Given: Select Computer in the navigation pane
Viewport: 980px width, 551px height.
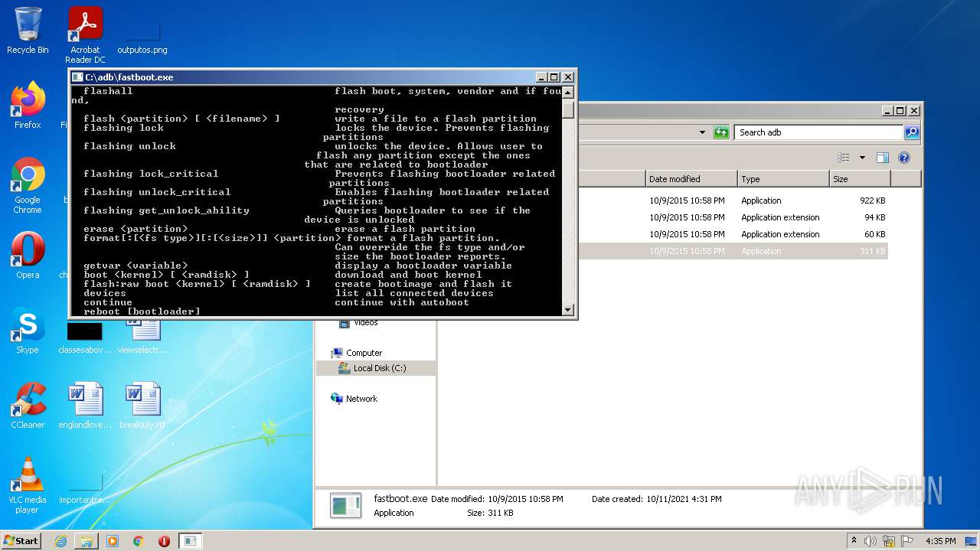Looking at the screenshot, I should point(364,353).
